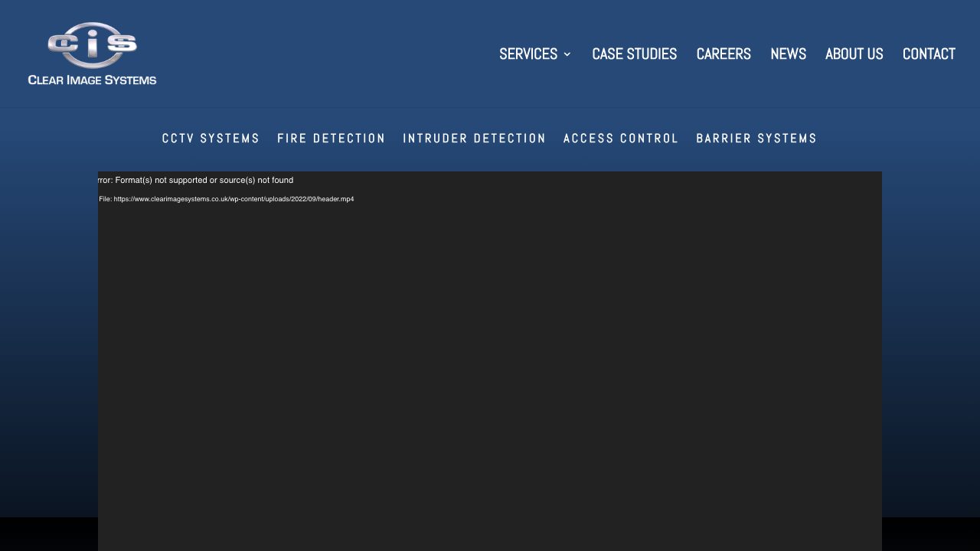Select the Barrier Systems link
The width and height of the screenshot is (980, 551).
coord(756,139)
